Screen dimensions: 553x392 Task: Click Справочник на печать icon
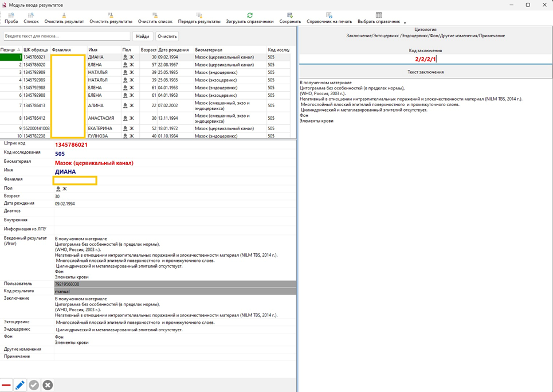(x=329, y=15)
